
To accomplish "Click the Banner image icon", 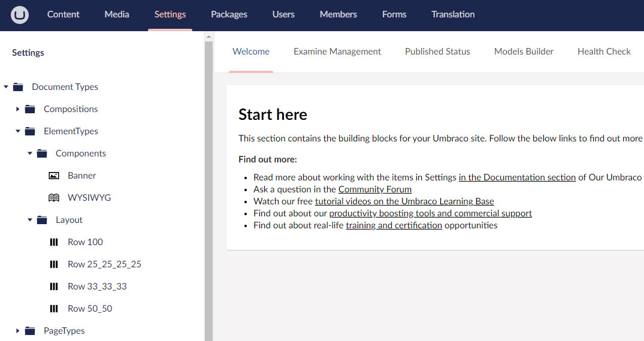I will pos(54,176).
